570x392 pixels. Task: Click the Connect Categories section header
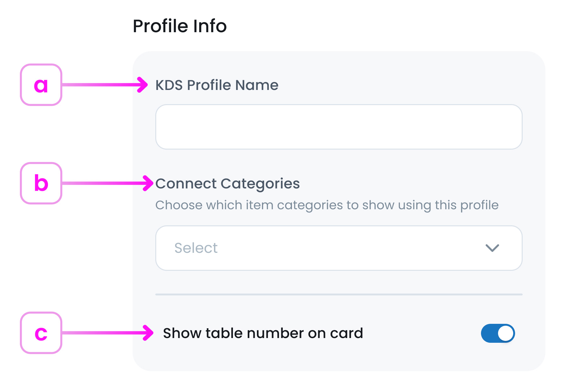228,183
